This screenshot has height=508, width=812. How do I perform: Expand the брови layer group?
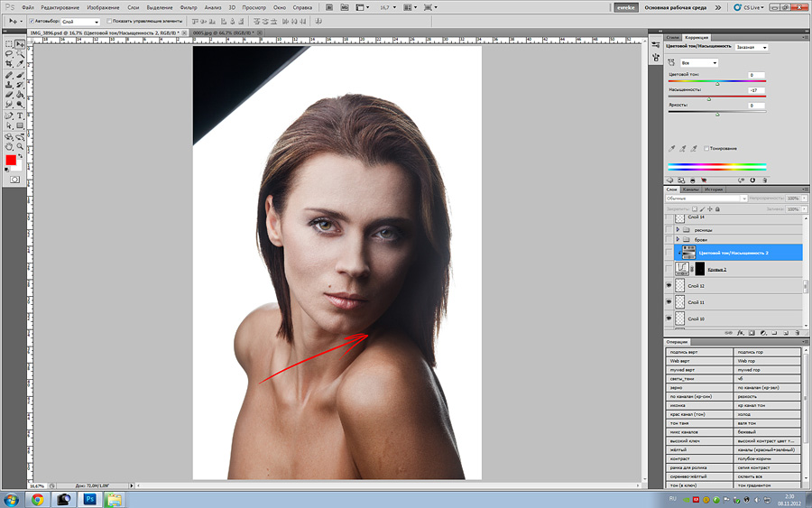point(678,239)
